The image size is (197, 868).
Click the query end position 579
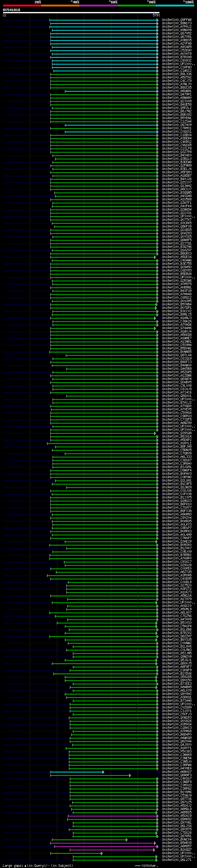(155, 15)
